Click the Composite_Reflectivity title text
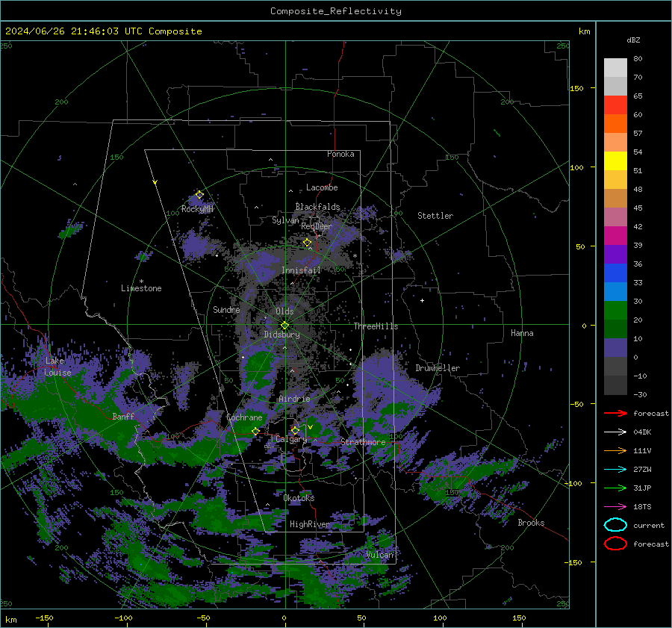The image size is (672, 628). 336,11
